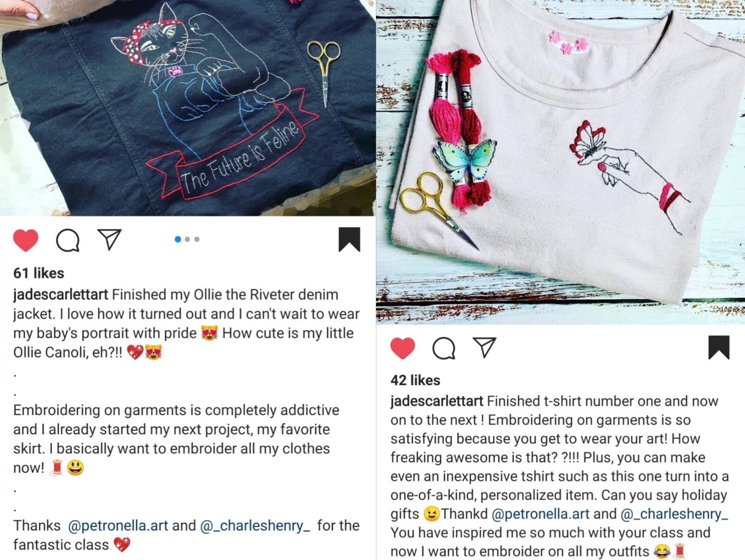Unlike the Ollie the Riveter post heart
This screenshot has width=745, height=560.
point(26,240)
